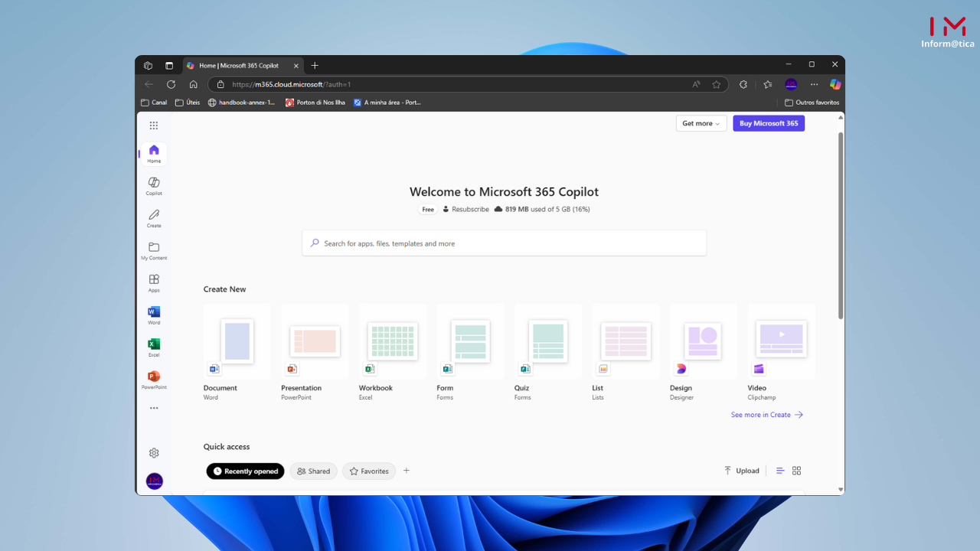Click the search apps and files box
The height and width of the screenshot is (551, 980).
coord(504,243)
